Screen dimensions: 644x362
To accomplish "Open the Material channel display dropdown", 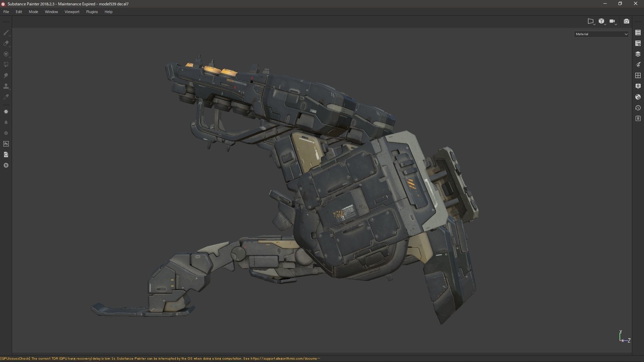I will (601, 34).
